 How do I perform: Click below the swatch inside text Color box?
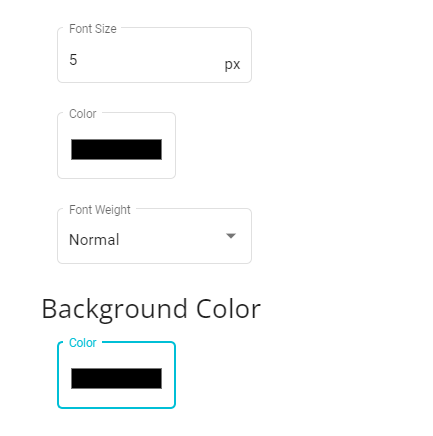(x=116, y=169)
